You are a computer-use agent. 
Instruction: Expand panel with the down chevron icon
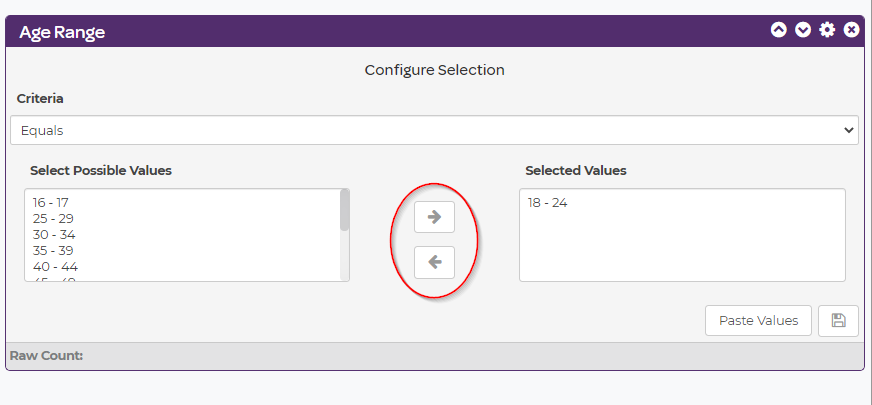pos(803,30)
